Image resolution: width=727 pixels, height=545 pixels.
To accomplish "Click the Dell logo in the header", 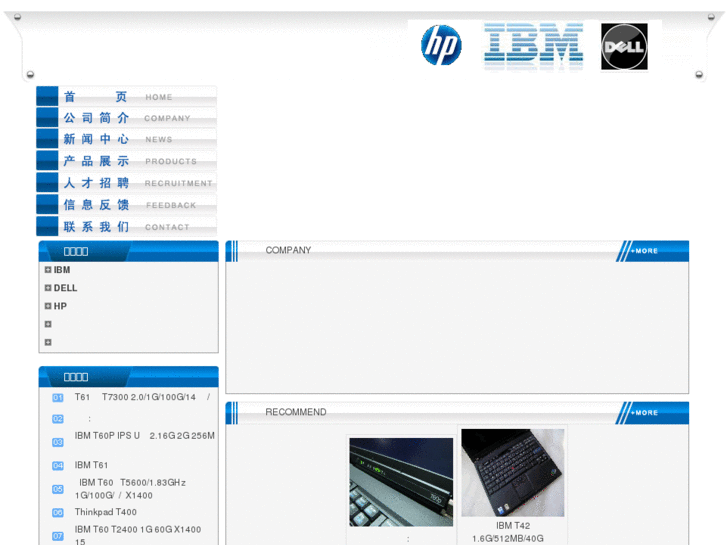I will (x=624, y=47).
